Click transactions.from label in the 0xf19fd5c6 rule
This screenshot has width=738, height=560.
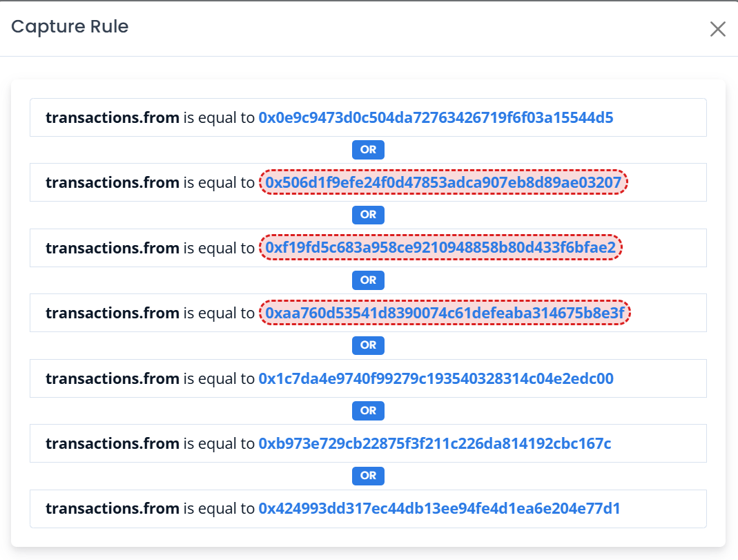113,248
